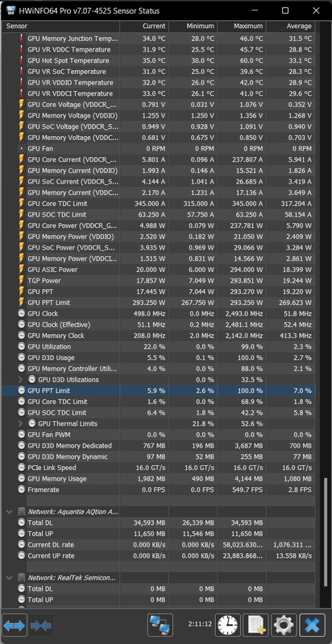Click gauge icon beside Current DL rate
332x644 pixels.
[x=22, y=545]
